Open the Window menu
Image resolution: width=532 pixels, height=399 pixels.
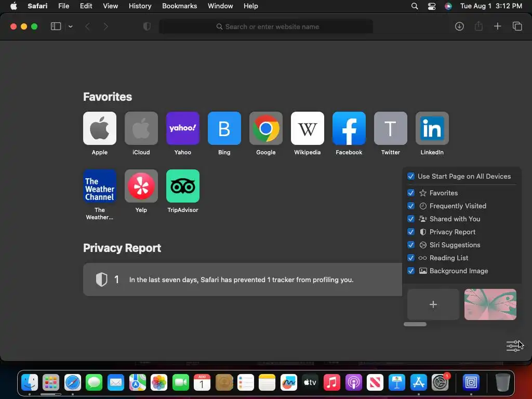[220, 6]
